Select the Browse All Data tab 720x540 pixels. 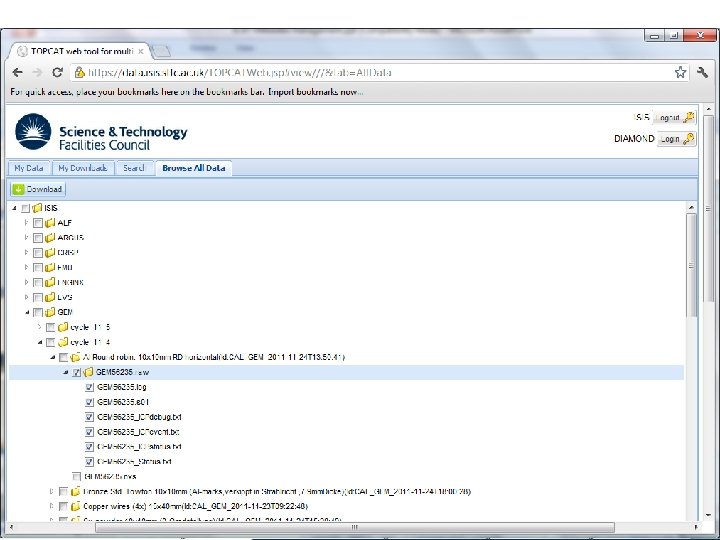[x=194, y=168]
